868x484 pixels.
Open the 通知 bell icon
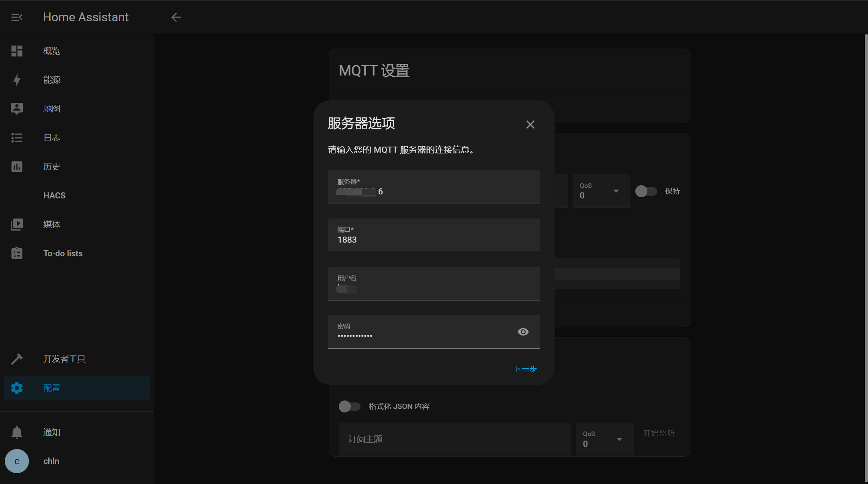click(x=16, y=432)
